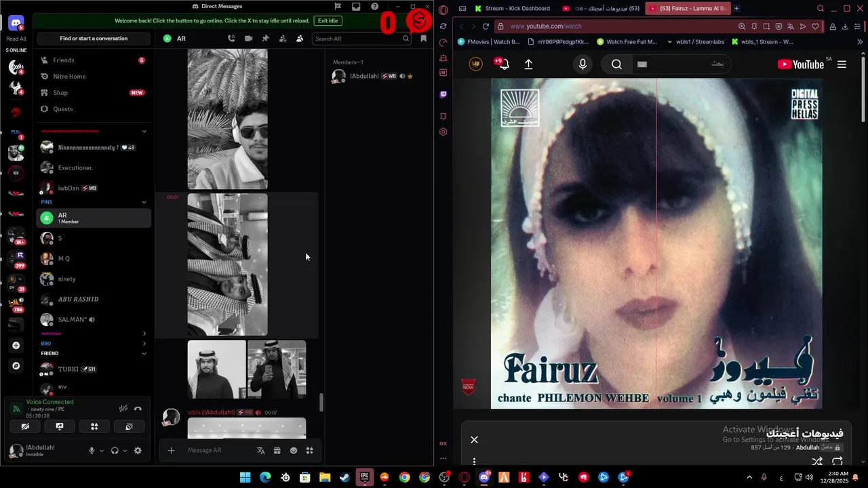Disconnect from the voice channel
The height and width of the screenshot is (488, 868).
[x=138, y=408]
